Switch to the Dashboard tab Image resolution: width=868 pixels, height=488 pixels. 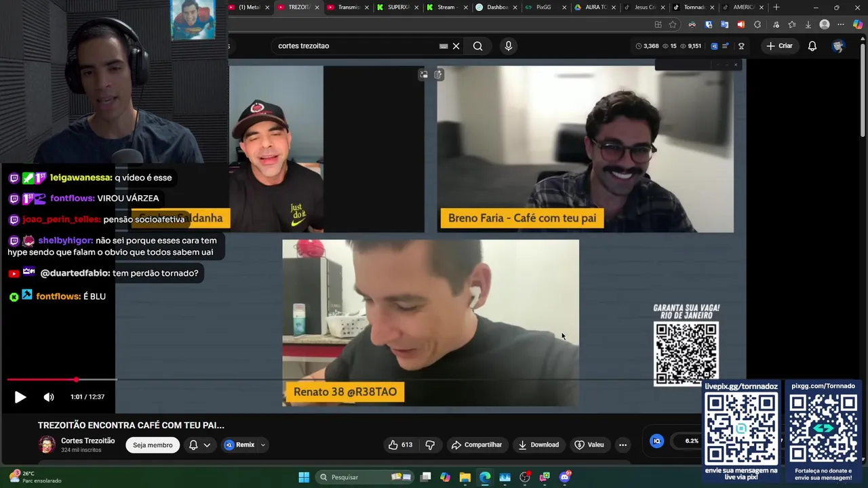tap(494, 7)
